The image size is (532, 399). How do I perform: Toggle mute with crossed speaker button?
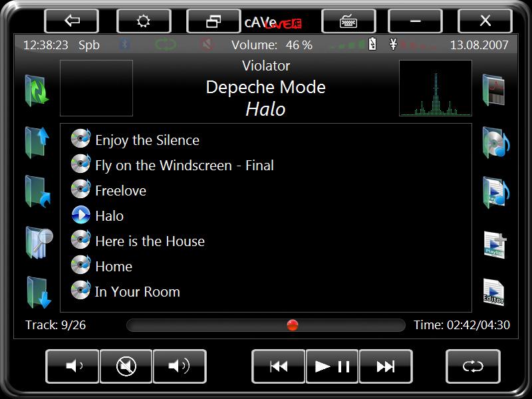coord(126,366)
